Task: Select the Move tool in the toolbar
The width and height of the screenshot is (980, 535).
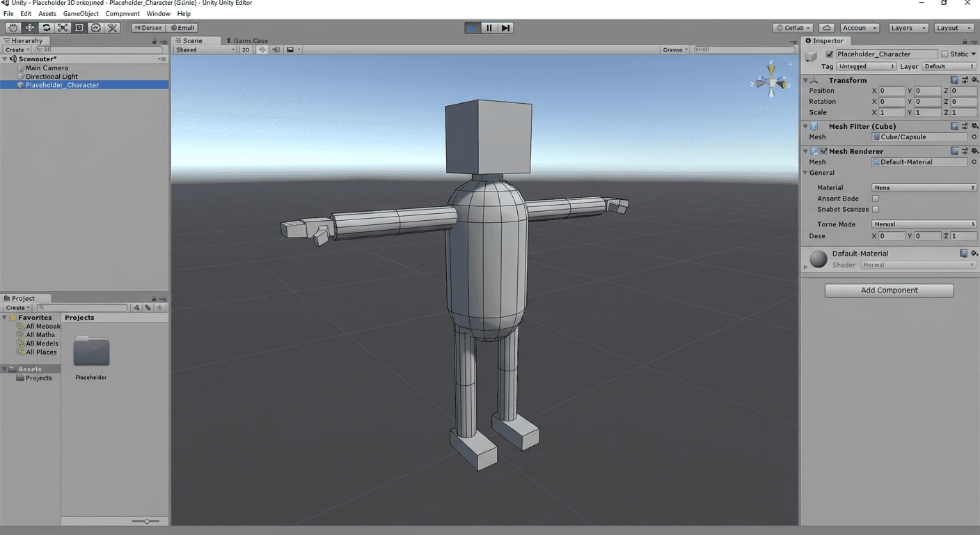Action: pyautogui.click(x=29, y=27)
